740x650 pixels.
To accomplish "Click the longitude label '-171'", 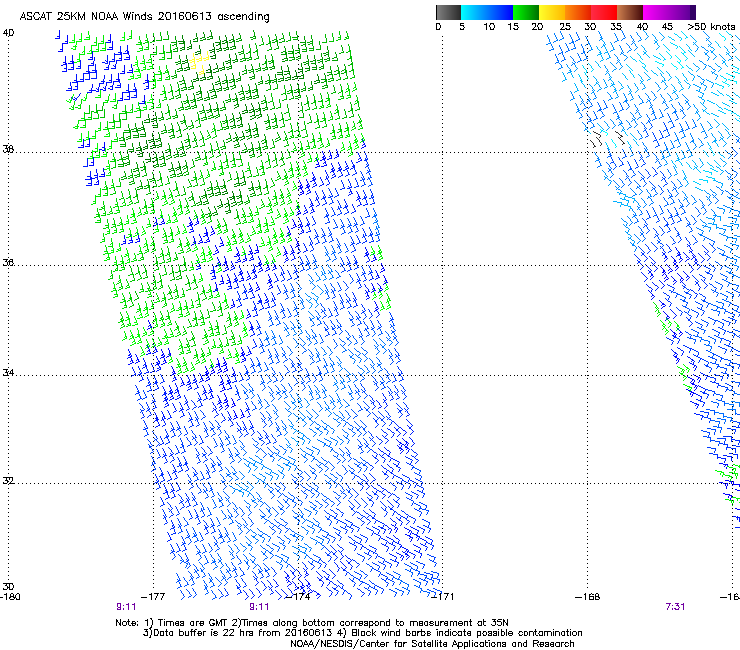I will [x=443, y=597].
